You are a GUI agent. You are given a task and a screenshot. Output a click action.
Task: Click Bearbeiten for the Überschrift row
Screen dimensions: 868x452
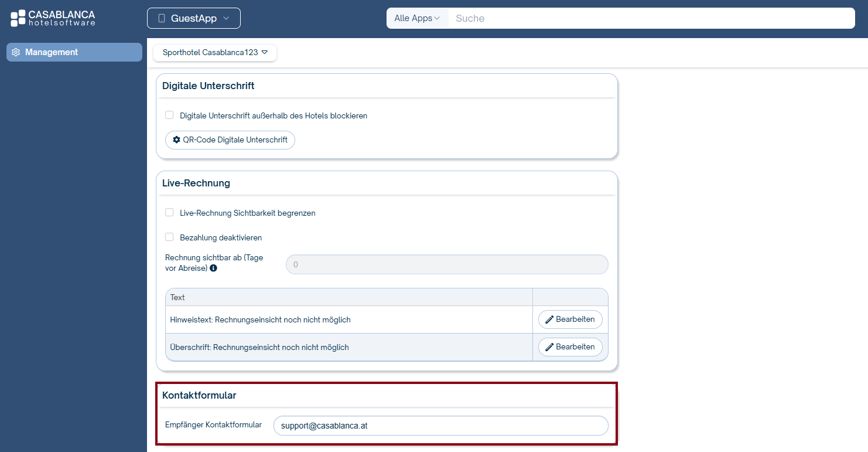(570, 347)
